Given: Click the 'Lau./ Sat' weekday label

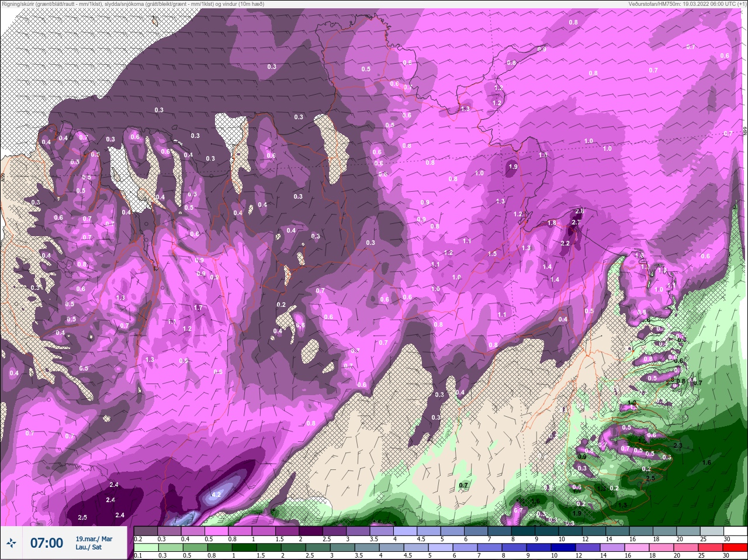Looking at the screenshot, I should point(89,547).
